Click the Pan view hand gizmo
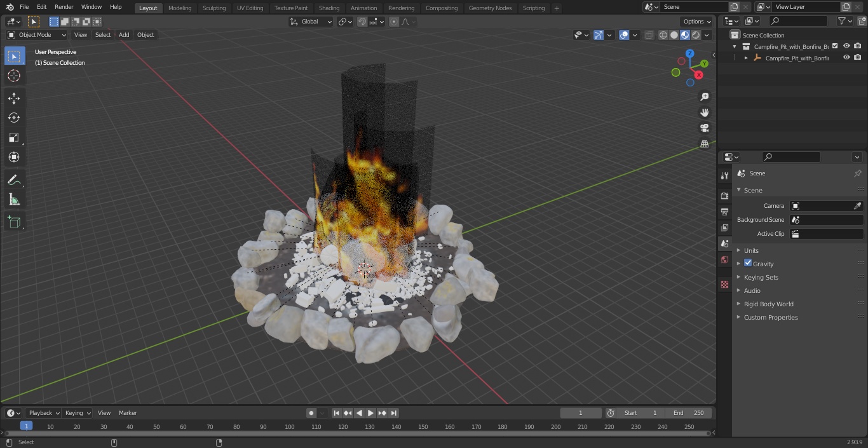Viewport: 868px width, 448px height. [x=704, y=112]
